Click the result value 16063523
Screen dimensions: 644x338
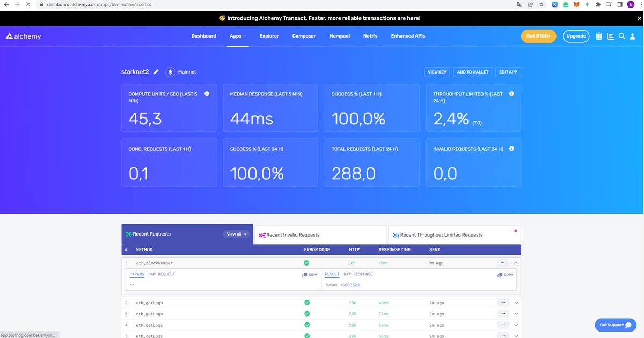(x=350, y=285)
